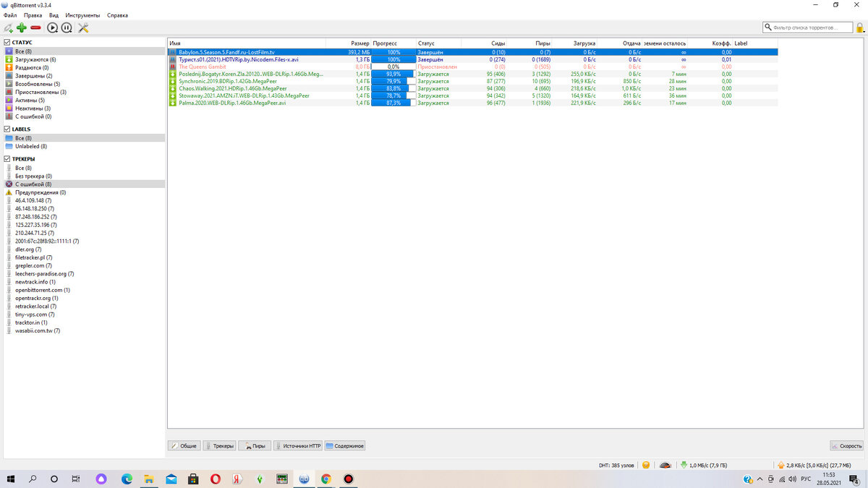Image resolution: width=868 pixels, height=488 pixels.
Task: Open the Трекеры details tab
Action: point(219,446)
